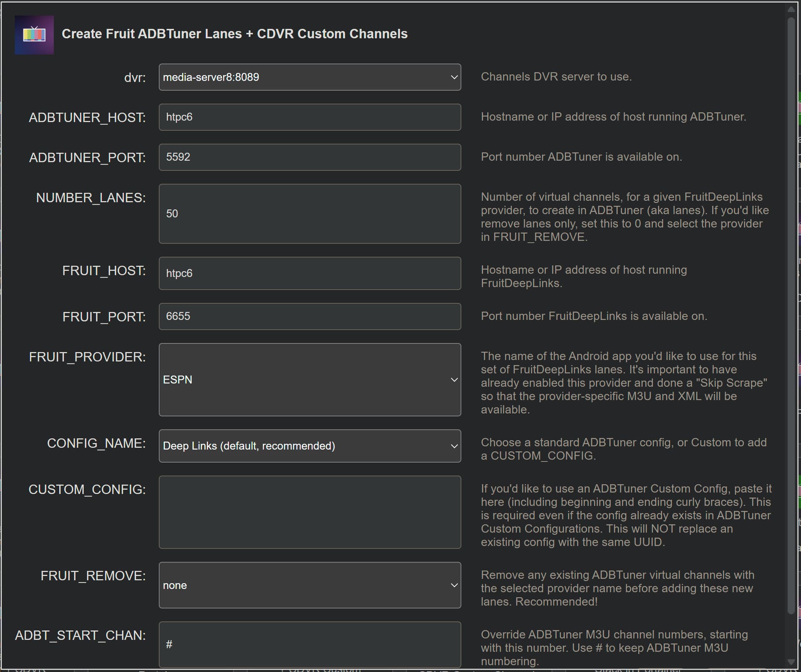Click the CONFIG_NAME chevron arrow

pyautogui.click(x=454, y=446)
